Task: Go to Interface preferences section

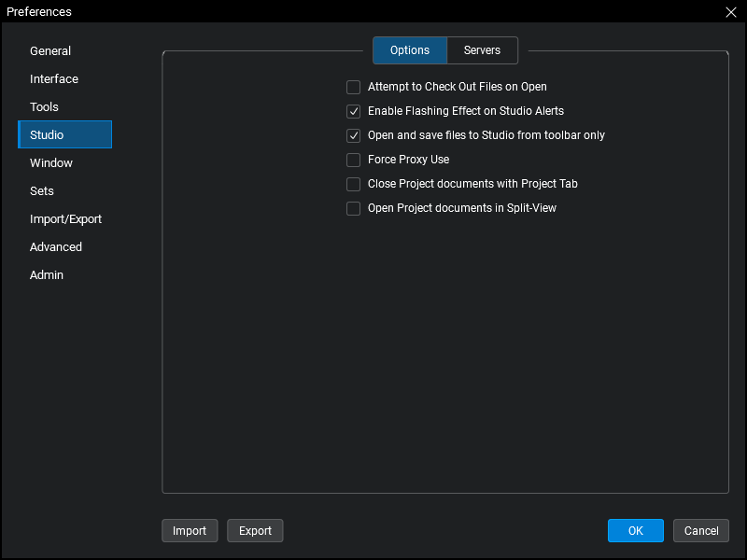Action: coord(54,79)
